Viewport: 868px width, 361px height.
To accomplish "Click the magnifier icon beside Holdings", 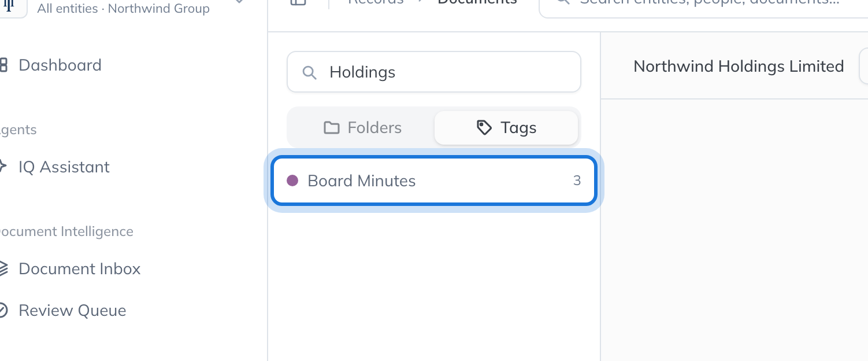I will click(x=310, y=72).
